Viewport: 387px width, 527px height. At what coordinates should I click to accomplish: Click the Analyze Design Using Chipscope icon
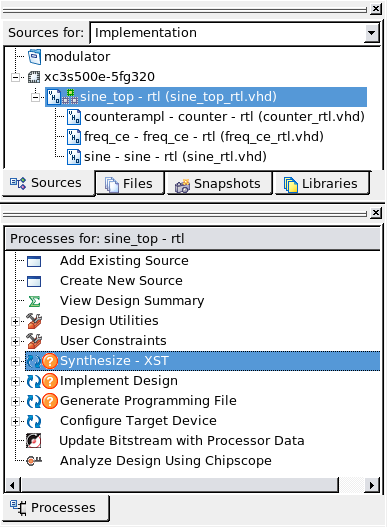[x=34, y=460]
